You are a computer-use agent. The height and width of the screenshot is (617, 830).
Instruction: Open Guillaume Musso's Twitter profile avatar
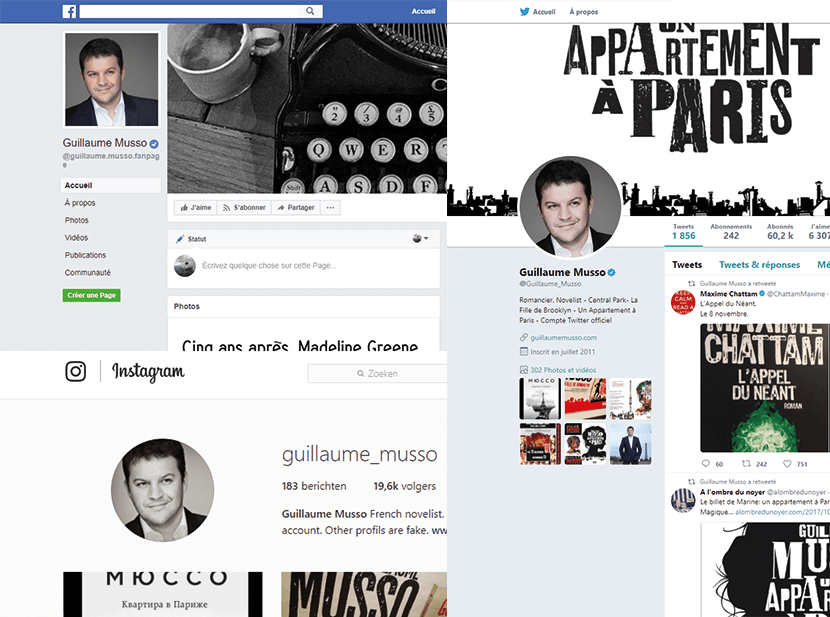coord(570,207)
